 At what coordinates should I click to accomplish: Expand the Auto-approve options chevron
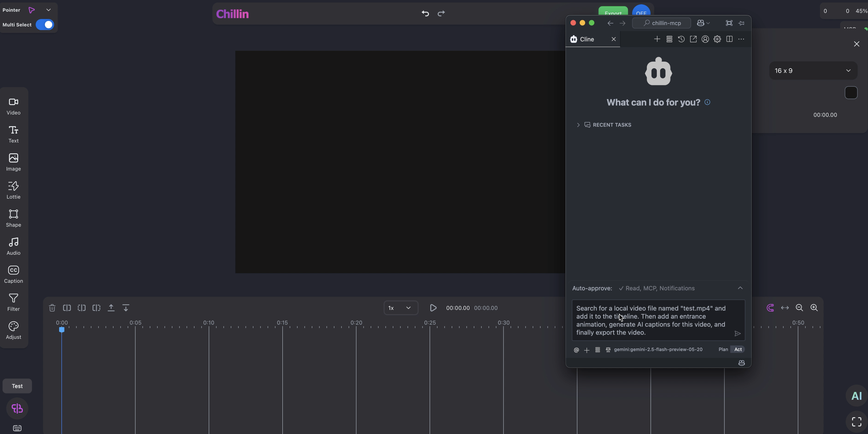(x=740, y=288)
